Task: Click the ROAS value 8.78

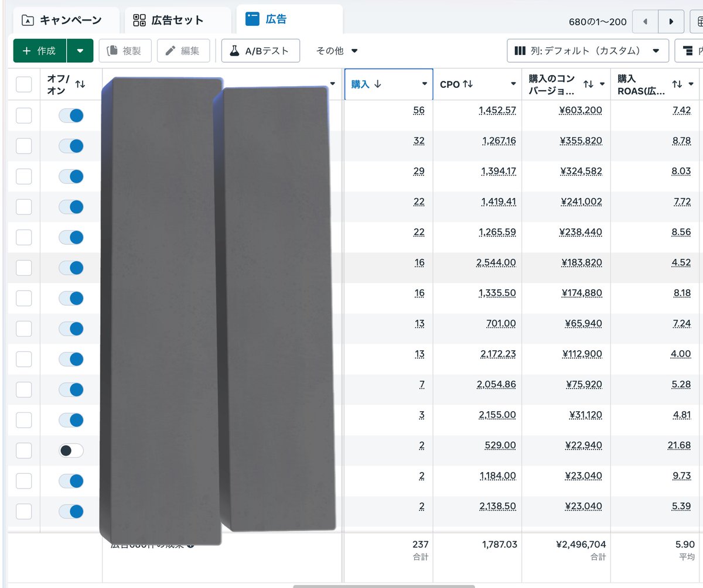Action: pyautogui.click(x=682, y=141)
